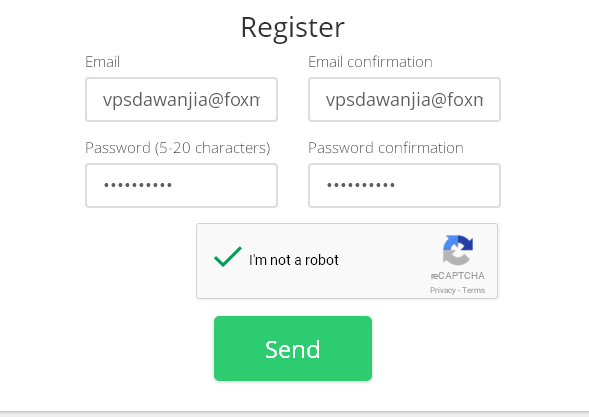Click the "Password confirmation" label

pyautogui.click(x=386, y=148)
